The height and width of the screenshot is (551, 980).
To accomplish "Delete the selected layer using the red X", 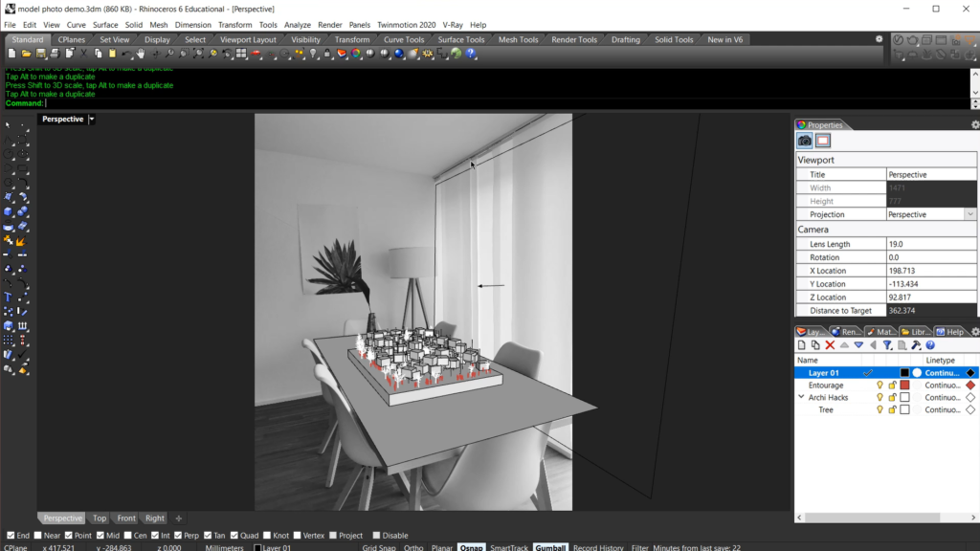I will tap(829, 344).
